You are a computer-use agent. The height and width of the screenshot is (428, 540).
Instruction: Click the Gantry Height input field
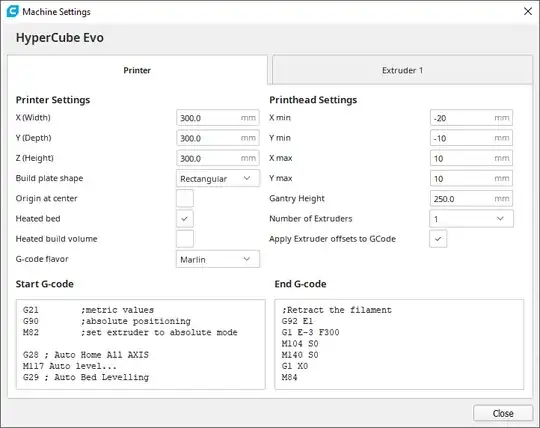(471, 199)
